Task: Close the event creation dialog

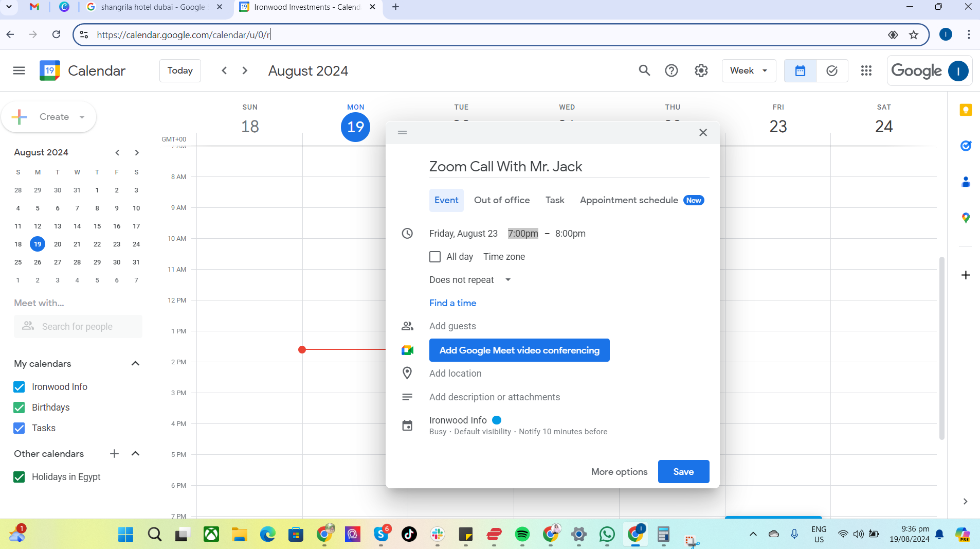Action: [x=703, y=133]
